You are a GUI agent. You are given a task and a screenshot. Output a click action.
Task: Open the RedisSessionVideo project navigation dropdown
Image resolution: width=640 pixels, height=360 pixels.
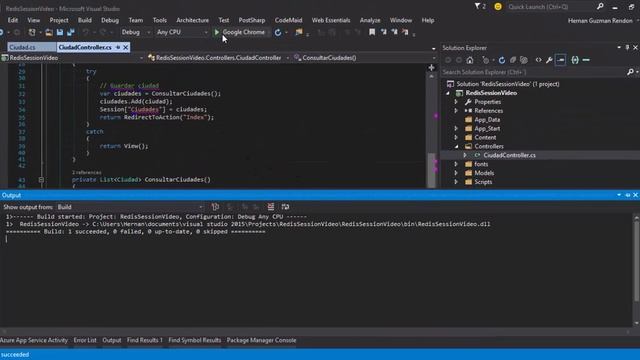pos(72,58)
